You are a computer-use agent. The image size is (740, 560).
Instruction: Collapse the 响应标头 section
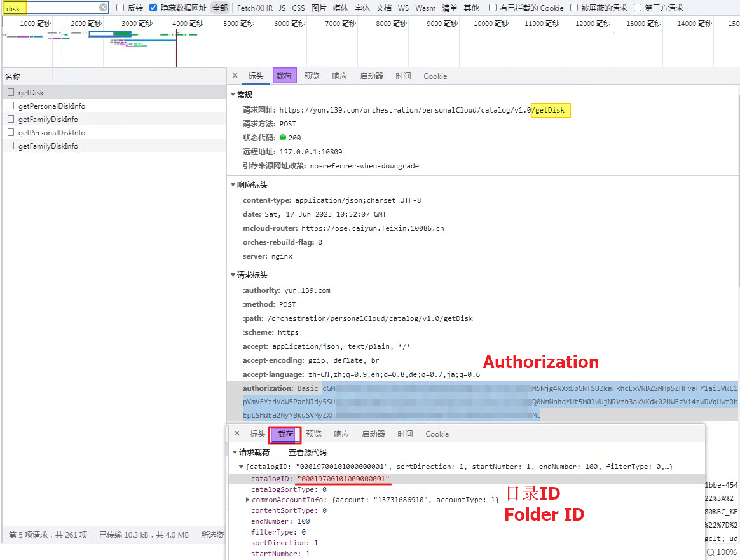(x=233, y=185)
